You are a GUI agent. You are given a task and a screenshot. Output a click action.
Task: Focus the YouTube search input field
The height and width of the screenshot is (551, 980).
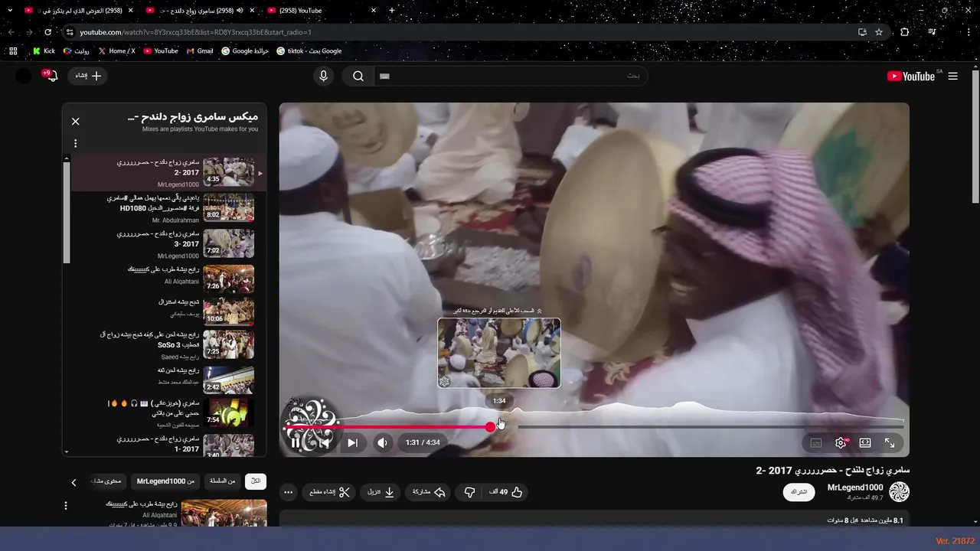click(x=511, y=76)
